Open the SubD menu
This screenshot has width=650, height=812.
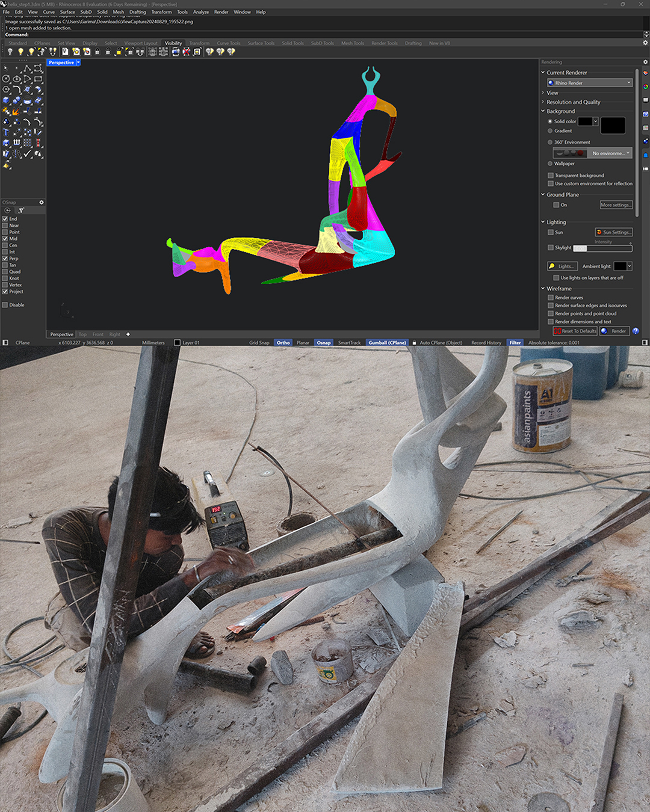86,12
